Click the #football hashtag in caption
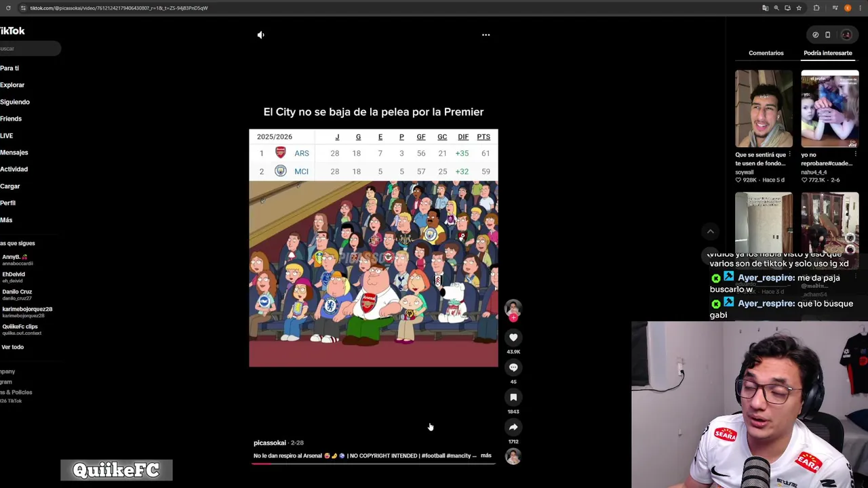The height and width of the screenshot is (488, 868). pyautogui.click(x=433, y=455)
